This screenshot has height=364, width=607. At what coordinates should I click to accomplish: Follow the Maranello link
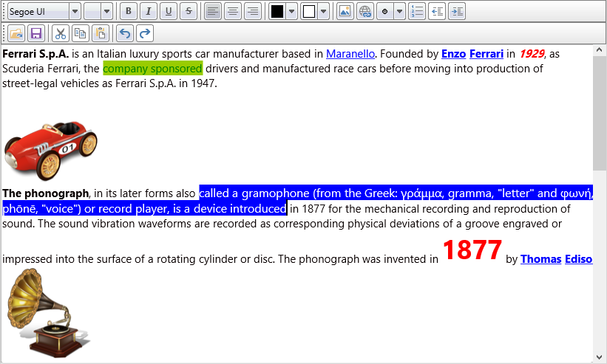tap(350, 54)
